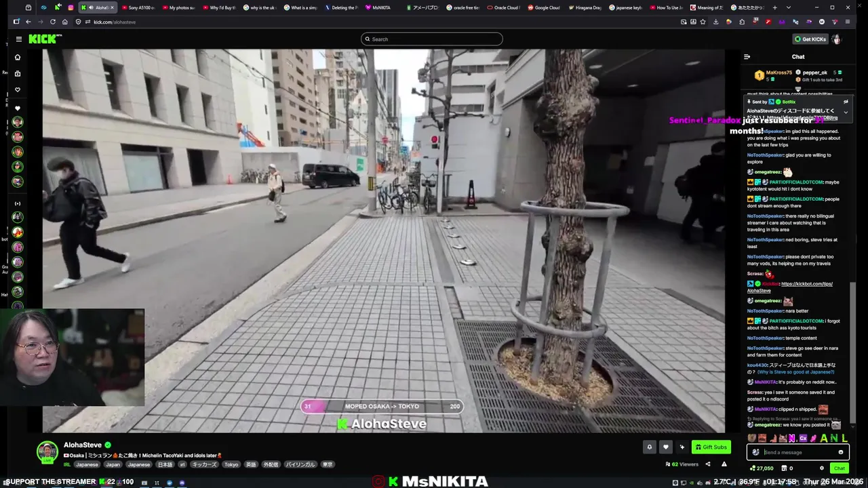Open the Browse icon in Kick sidebar
Viewport: 868px width, 488px height.
[x=18, y=73]
